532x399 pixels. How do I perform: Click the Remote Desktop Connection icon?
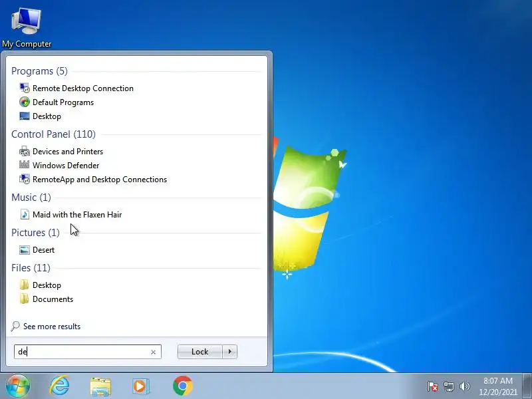click(x=25, y=88)
